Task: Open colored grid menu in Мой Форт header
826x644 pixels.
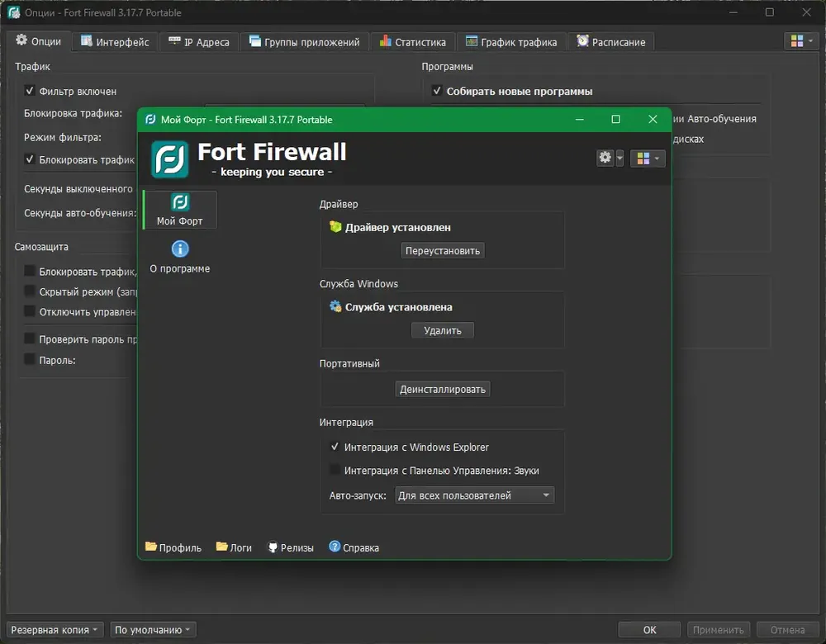Action: pyautogui.click(x=648, y=159)
